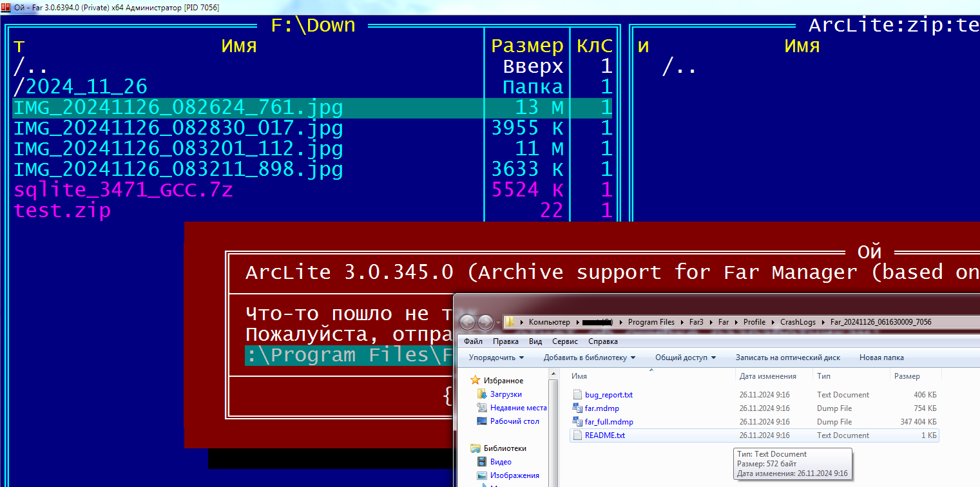Viewport: 980px width, 487px height.
Task: Click Dump File type cell for far.mdmp
Action: coord(834,408)
